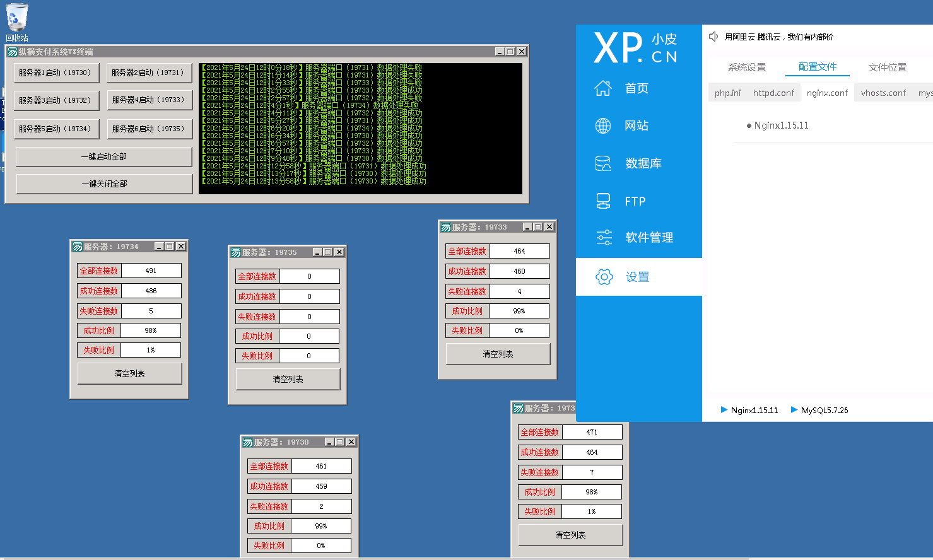The width and height of the screenshot is (933, 560).
Task: Open 数据库 via the database icon
Action: [603, 163]
